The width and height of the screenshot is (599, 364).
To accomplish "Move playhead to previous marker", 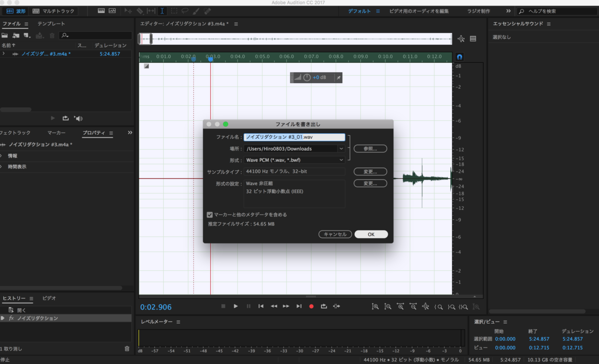I will pyautogui.click(x=261, y=306).
